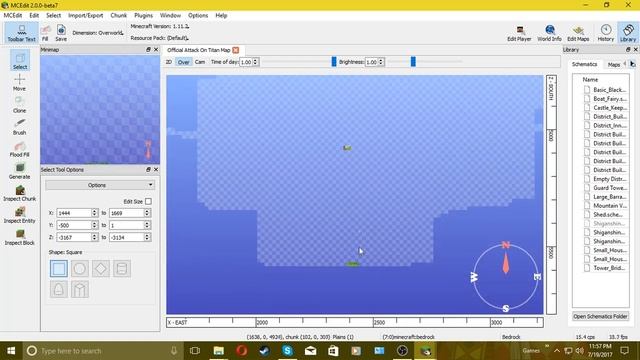Image resolution: width=640 pixels, height=360 pixels.
Task: Select the Inspect Entity tool
Action: [20, 215]
